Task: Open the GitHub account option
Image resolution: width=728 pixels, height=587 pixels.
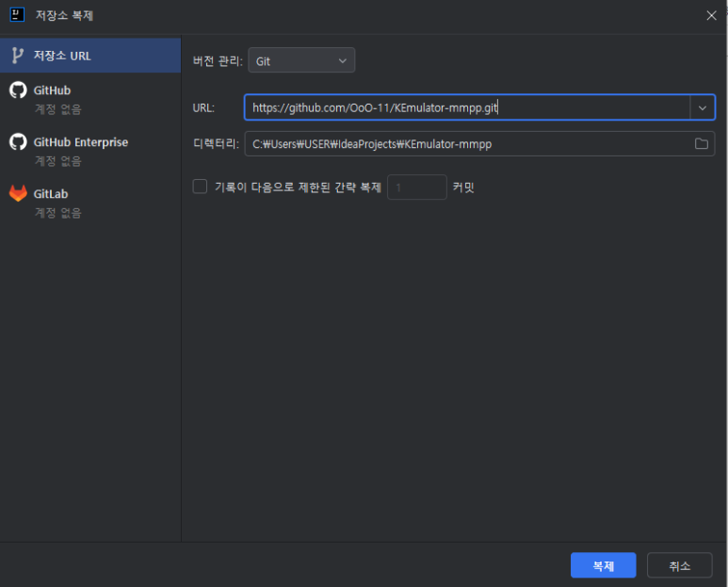Action: click(x=90, y=99)
